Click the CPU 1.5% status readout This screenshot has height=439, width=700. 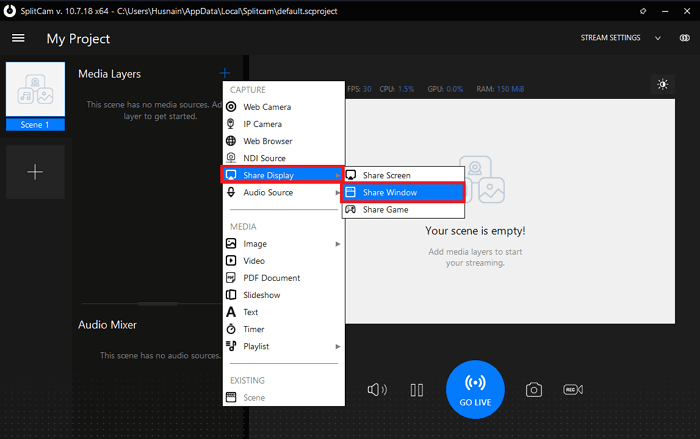pos(397,89)
